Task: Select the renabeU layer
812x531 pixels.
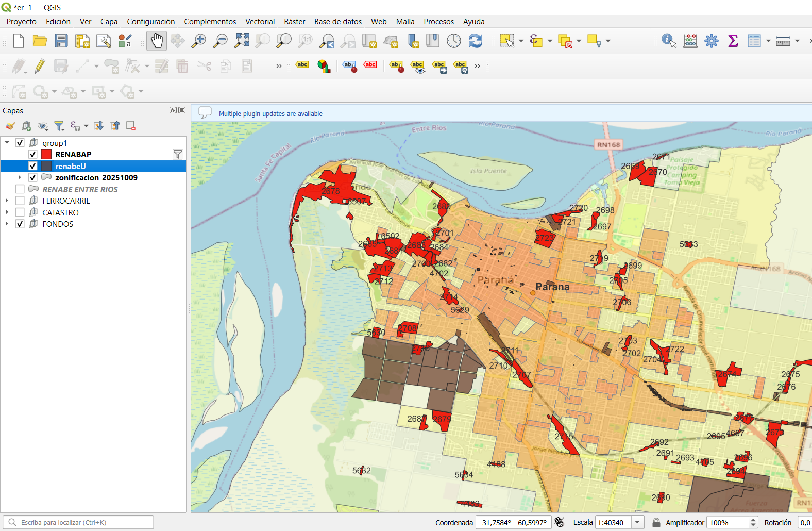Action: point(71,166)
